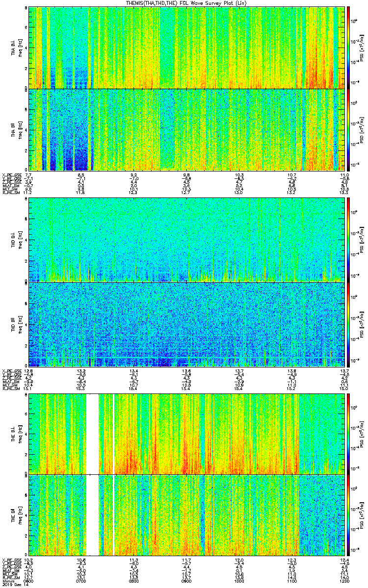Click the PSD [nT²/Hz] label beside THA B-perpendicular
This screenshot has height=588, width=368.
click(361, 48)
